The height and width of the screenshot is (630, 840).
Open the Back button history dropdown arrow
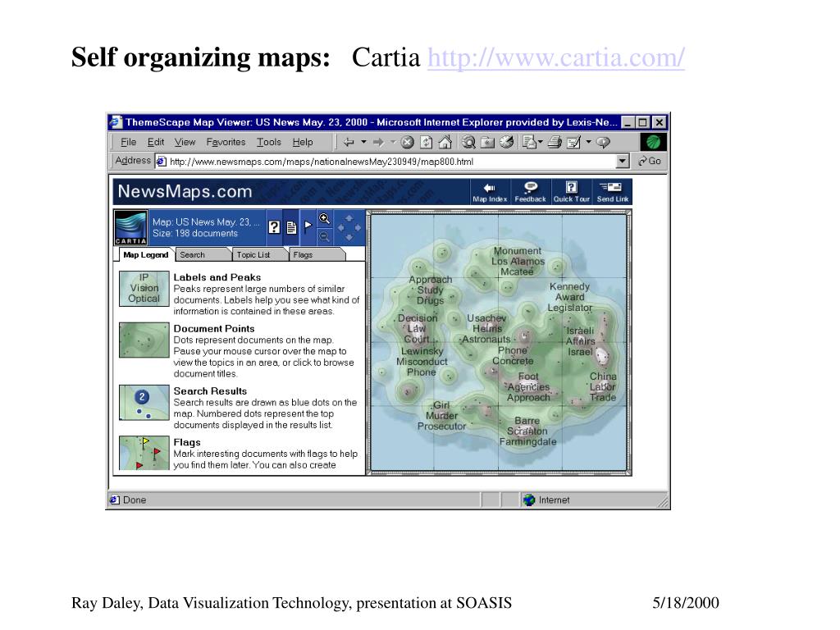363,142
